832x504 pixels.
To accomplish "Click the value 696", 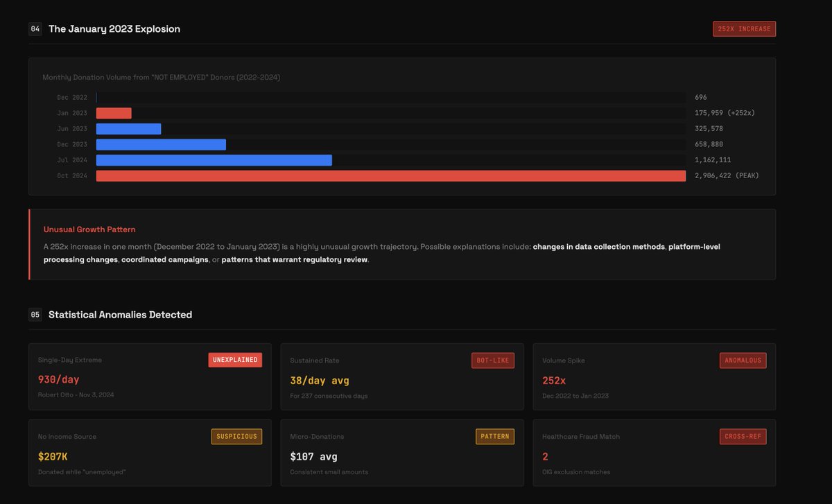I will click(x=701, y=98).
